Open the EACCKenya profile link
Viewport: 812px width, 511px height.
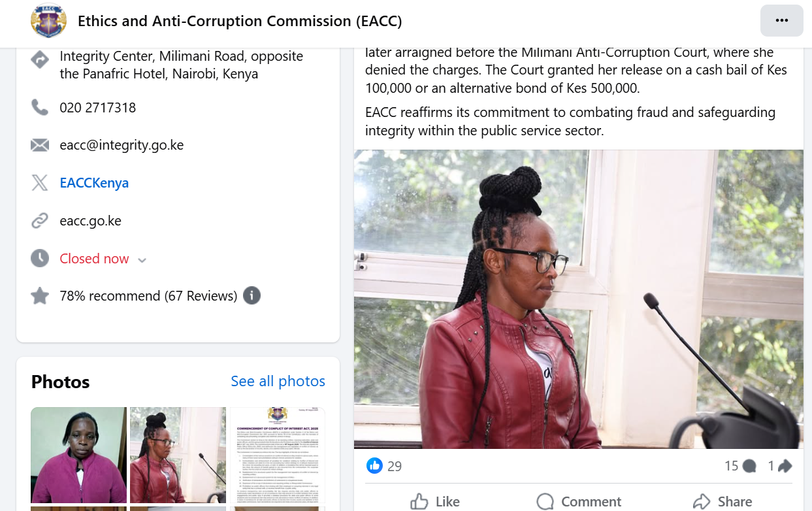(x=94, y=183)
